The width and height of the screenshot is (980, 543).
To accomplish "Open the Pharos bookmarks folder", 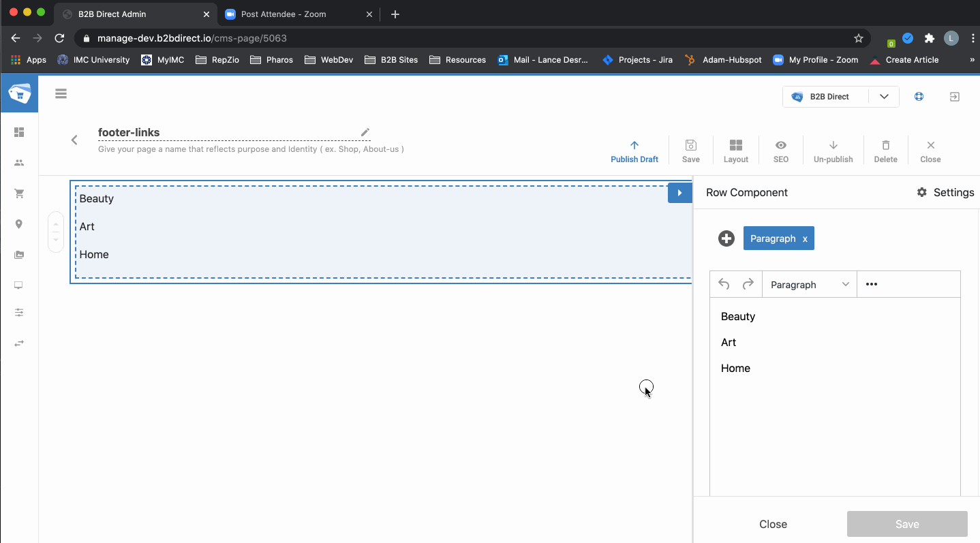I will pyautogui.click(x=271, y=60).
